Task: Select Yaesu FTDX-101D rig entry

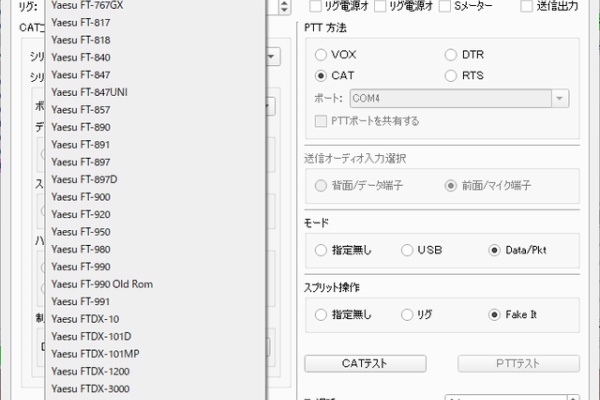Action: click(x=155, y=336)
